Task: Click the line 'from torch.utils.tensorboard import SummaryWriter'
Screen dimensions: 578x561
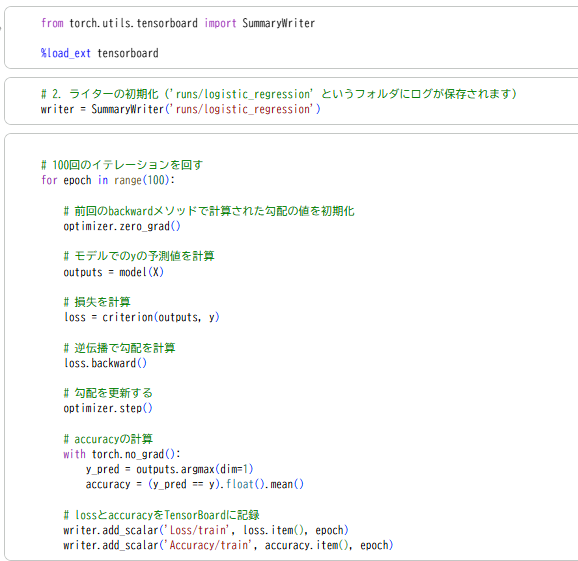Action: click(x=178, y=23)
